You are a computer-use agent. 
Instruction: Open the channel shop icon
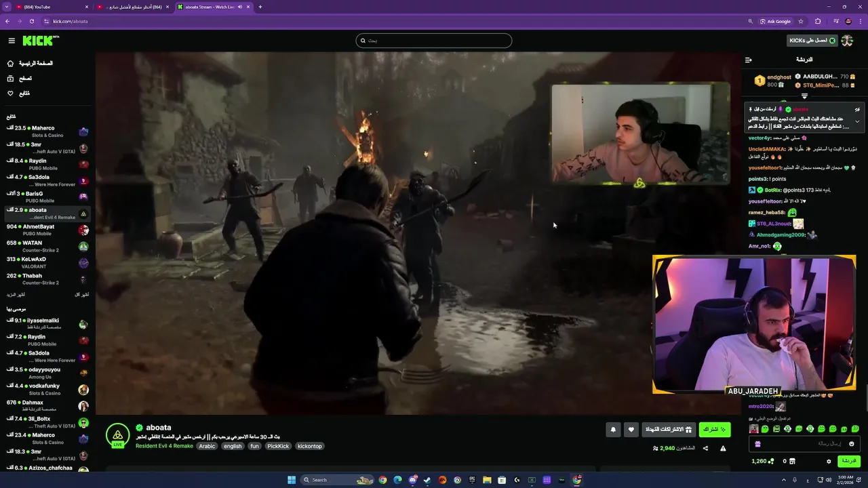tap(792, 462)
